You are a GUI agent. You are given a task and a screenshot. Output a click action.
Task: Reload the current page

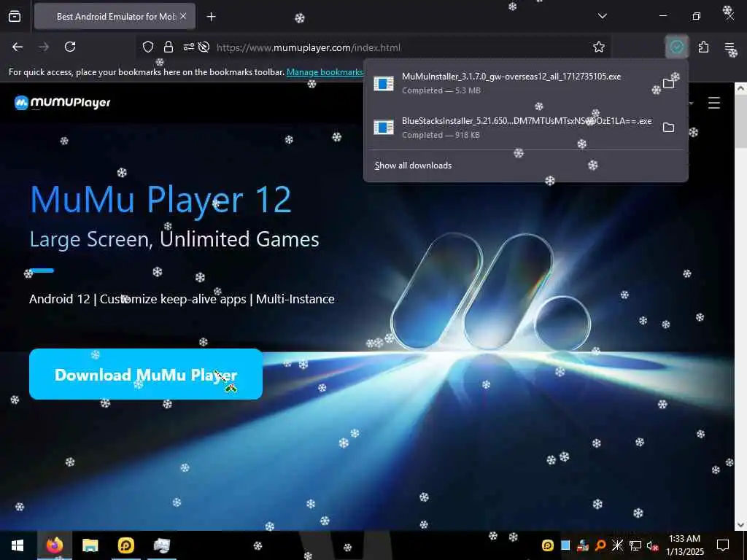[70, 47]
